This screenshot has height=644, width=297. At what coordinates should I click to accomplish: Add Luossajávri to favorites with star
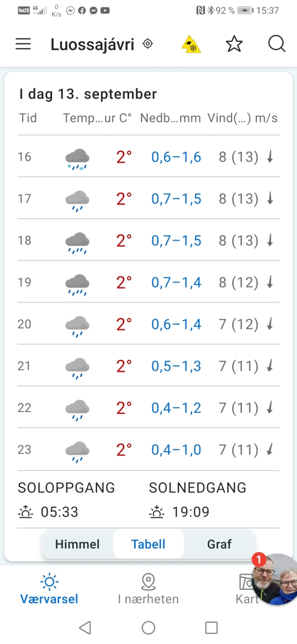pos(234,45)
